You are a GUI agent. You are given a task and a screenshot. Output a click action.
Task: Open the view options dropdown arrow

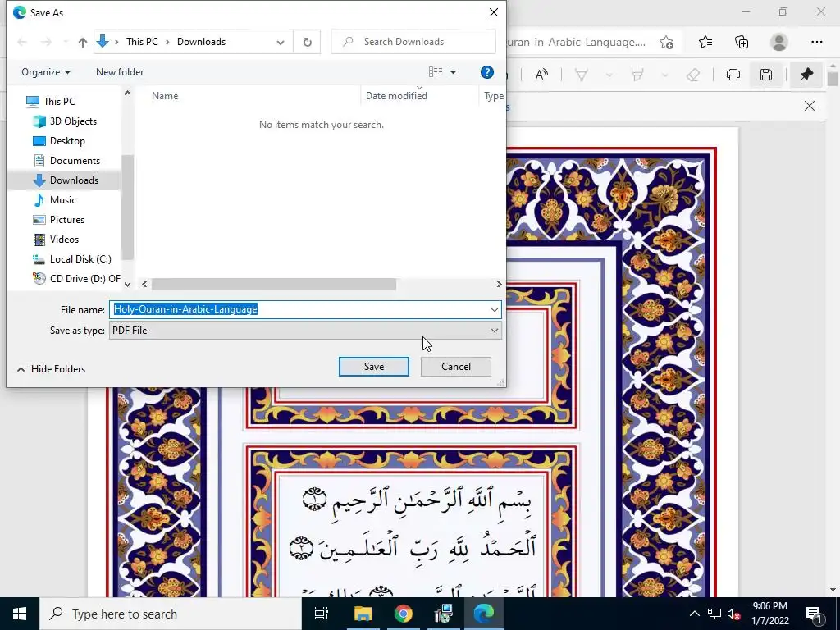coord(453,72)
